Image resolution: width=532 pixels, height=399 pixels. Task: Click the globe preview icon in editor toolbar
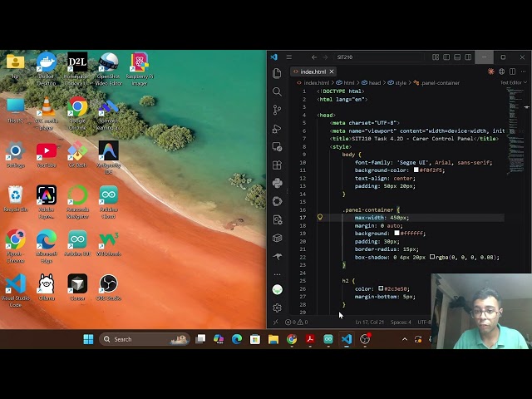click(501, 71)
